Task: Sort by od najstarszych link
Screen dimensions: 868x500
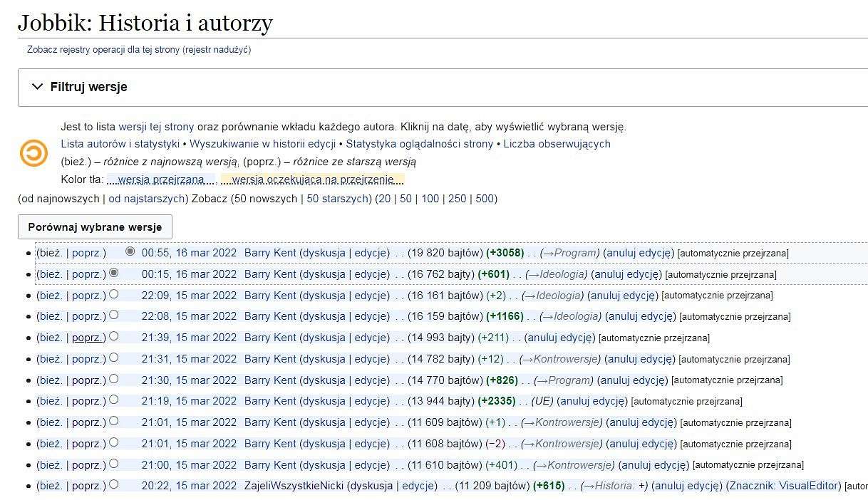Action: pyautogui.click(x=146, y=199)
